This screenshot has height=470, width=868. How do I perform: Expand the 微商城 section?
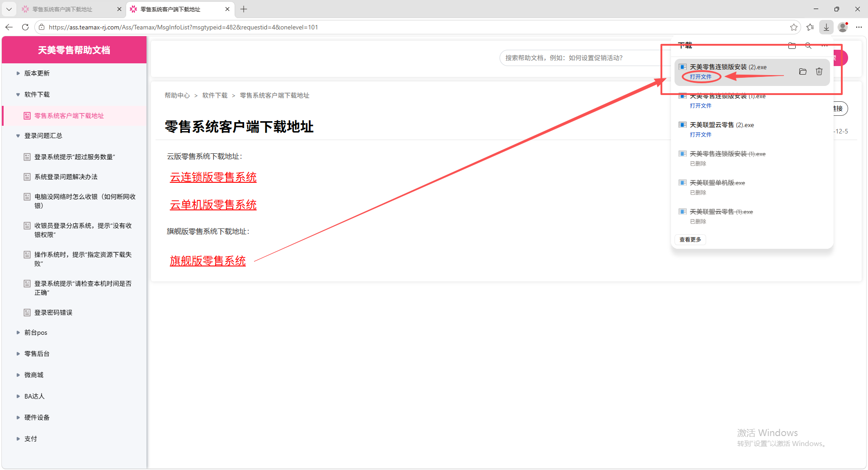[x=34, y=375]
